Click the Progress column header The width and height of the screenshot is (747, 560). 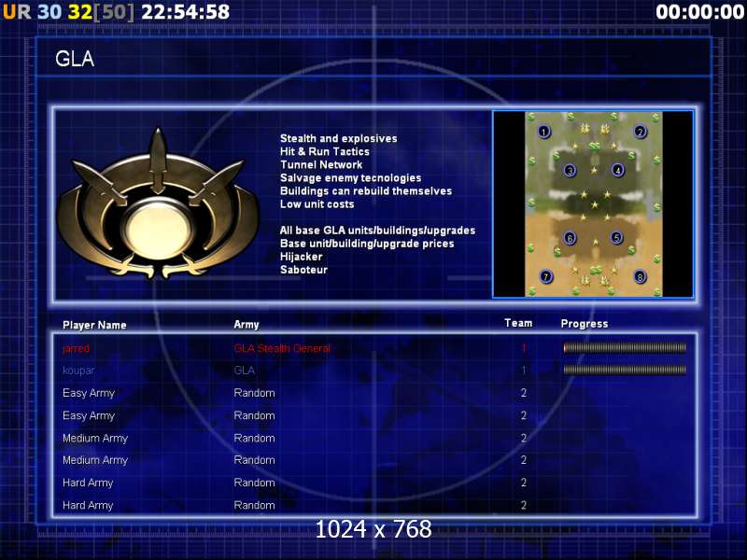(x=584, y=324)
